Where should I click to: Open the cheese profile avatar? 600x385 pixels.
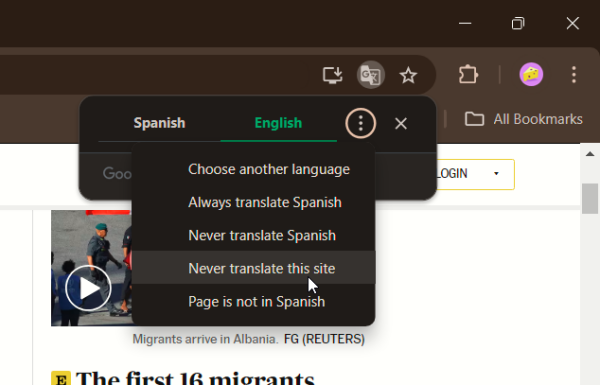531,74
